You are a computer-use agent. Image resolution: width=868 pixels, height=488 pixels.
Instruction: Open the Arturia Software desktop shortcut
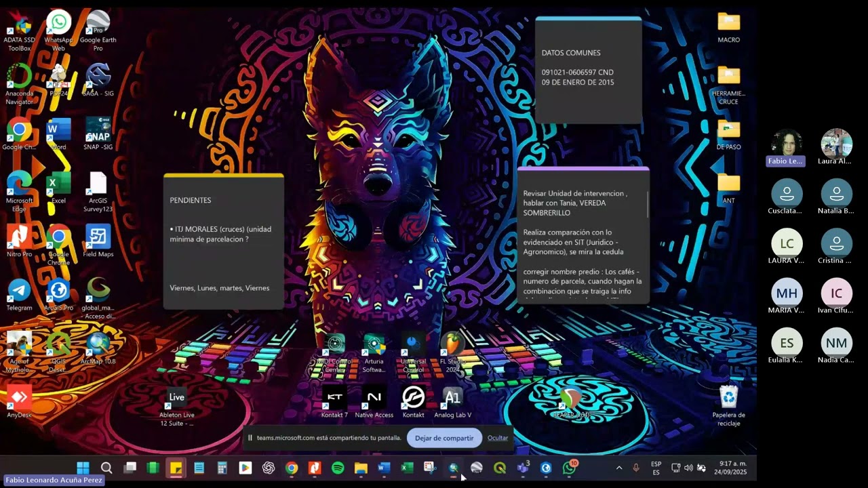point(374,352)
